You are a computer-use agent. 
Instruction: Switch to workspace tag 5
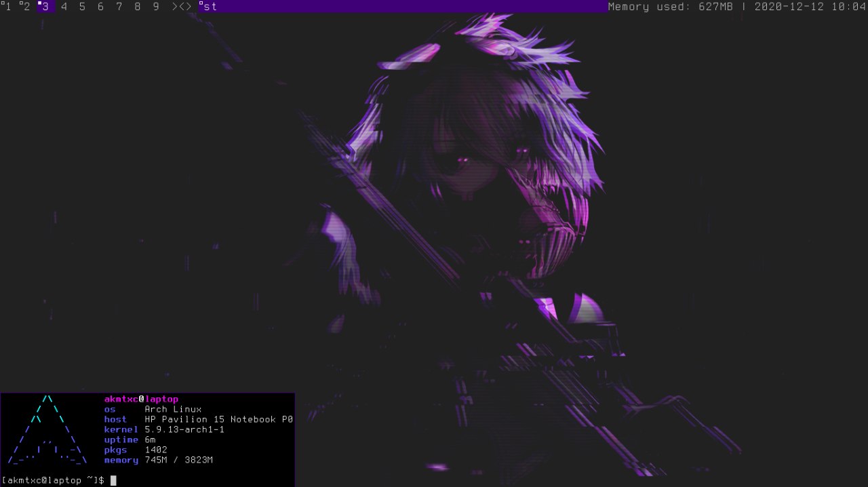click(82, 7)
